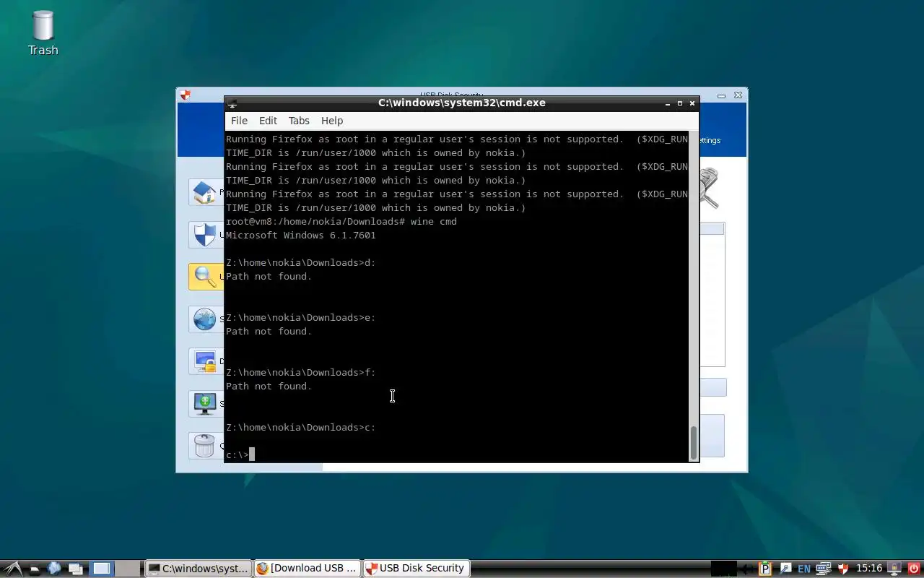Close the USB Disk Security window

coord(738,95)
